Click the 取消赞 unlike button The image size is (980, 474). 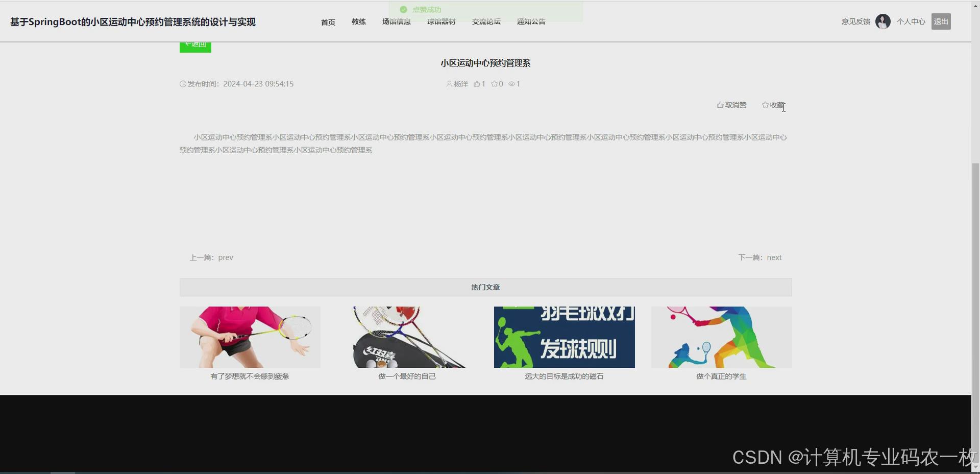[x=731, y=105]
